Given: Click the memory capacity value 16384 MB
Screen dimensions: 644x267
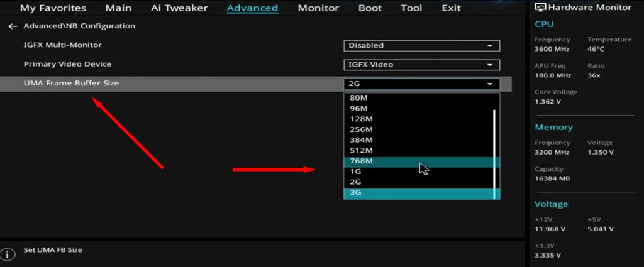Looking at the screenshot, I should [x=552, y=179].
